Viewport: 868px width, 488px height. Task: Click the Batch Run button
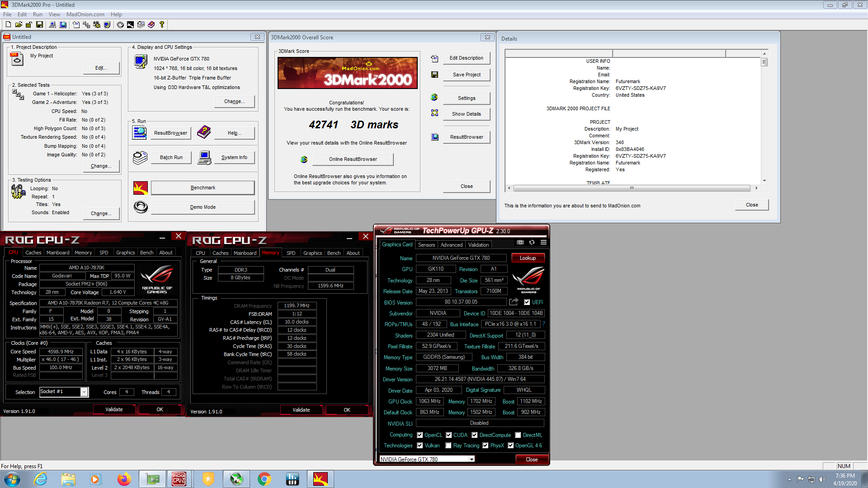tap(171, 158)
